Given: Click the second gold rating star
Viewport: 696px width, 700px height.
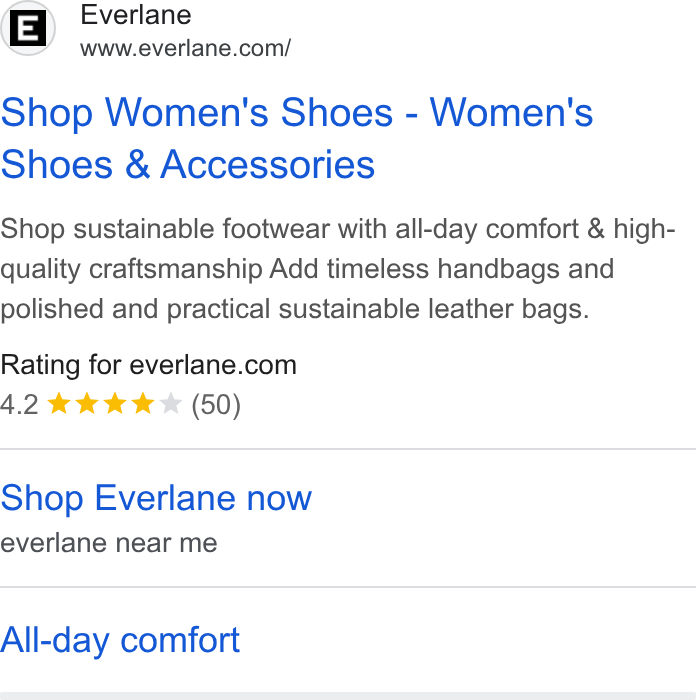Looking at the screenshot, I should [87, 404].
